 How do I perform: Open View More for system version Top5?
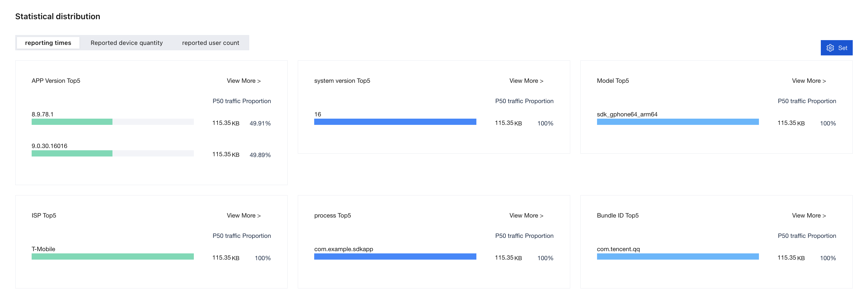point(526,81)
